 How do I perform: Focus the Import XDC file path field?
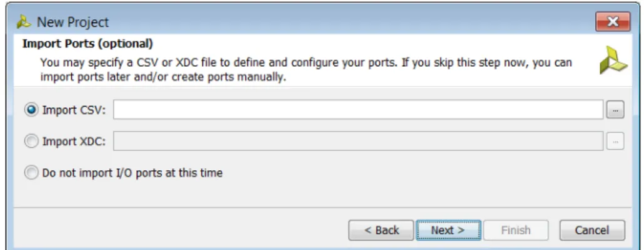coord(358,142)
